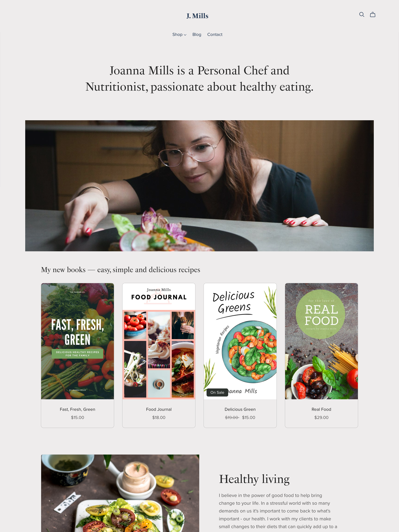The width and height of the screenshot is (399, 532).
Task: Click the Fast, Fresh, Green product title
Action: (77, 409)
